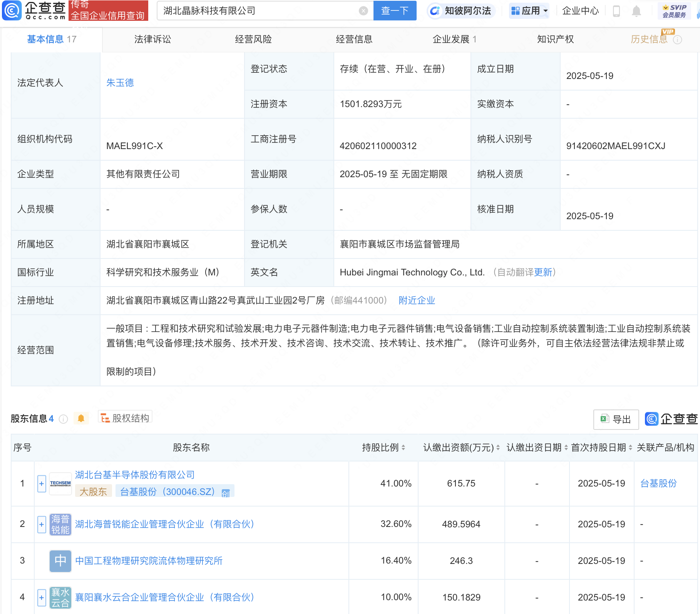
Task: Click the shareholder alert bell icon
Action: click(81, 418)
